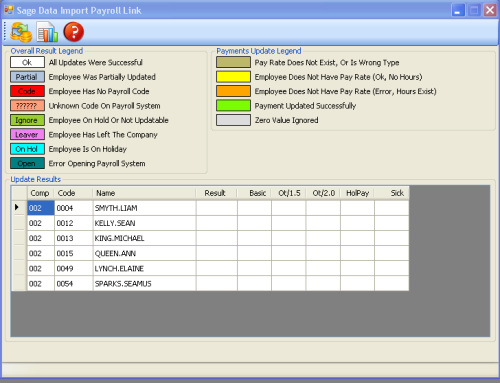Click the grey Zero Value Ignored swatch
This screenshot has height=383, width=500.
point(233,120)
